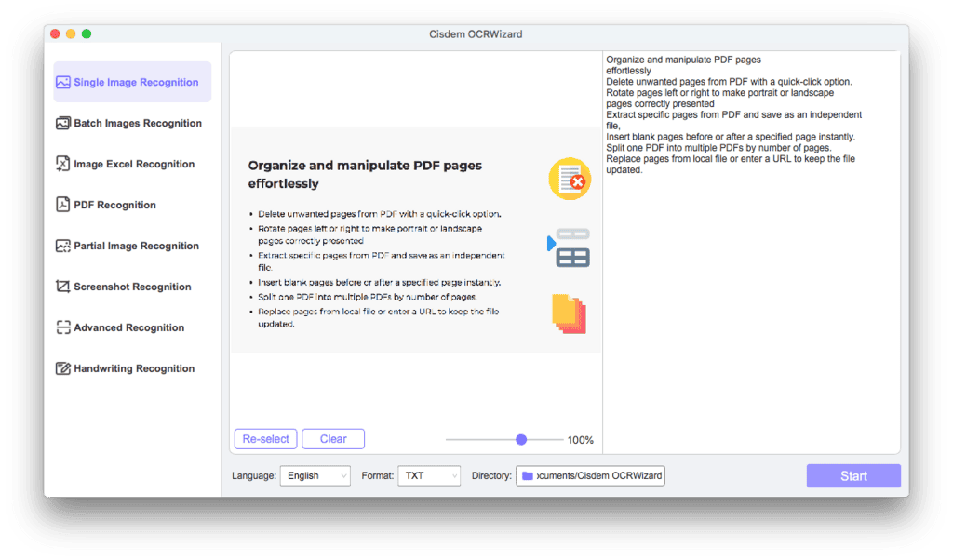Click the Clear button
This screenshot has width=953, height=560.
pos(333,439)
